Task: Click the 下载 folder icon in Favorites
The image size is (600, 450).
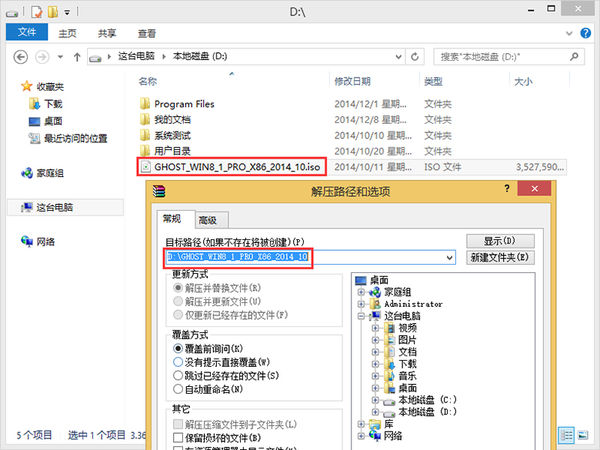Action: coord(33,104)
